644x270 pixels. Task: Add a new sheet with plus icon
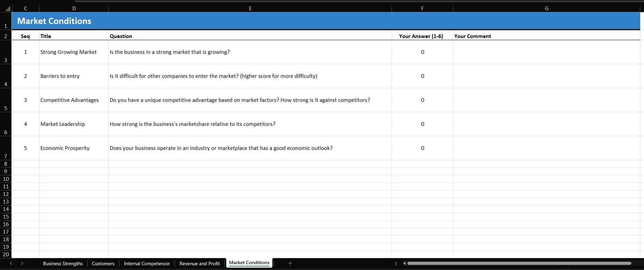point(290,263)
